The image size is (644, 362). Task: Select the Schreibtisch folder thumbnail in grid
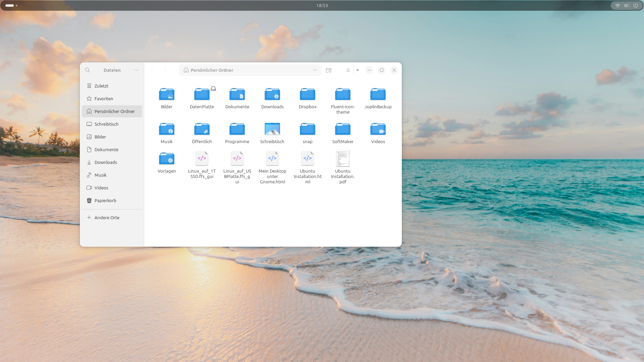tap(272, 129)
